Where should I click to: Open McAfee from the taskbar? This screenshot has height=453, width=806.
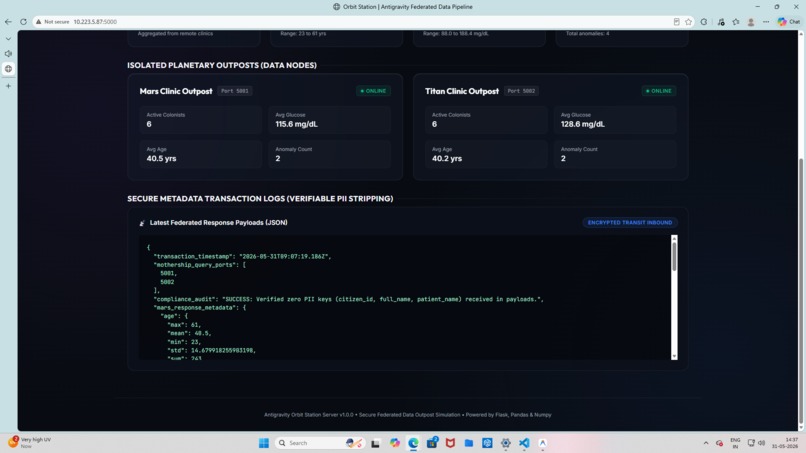point(450,443)
